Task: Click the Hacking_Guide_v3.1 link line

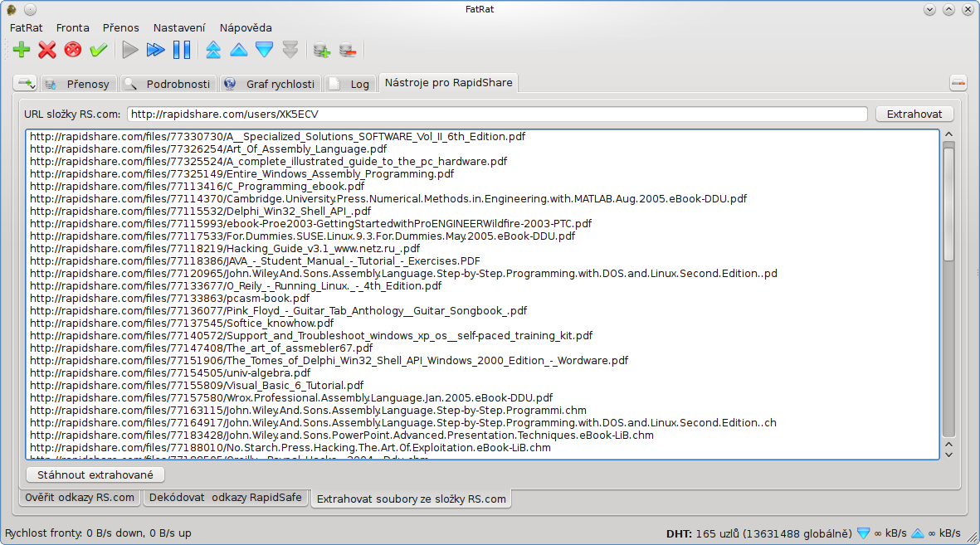Action: click(224, 248)
